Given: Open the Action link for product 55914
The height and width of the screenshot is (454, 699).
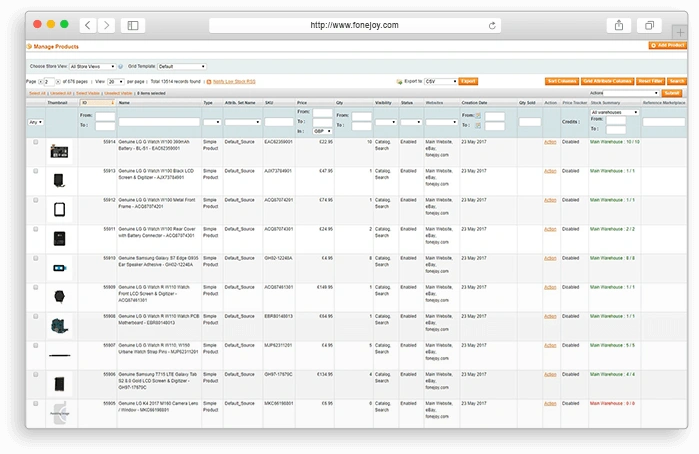Looking at the screenshot, I should (550, 142).
